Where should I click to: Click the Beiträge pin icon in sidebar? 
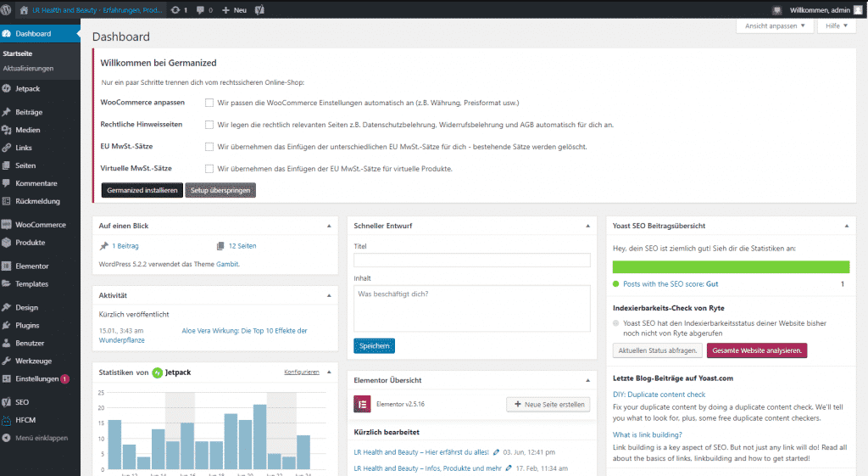point(7,112)
